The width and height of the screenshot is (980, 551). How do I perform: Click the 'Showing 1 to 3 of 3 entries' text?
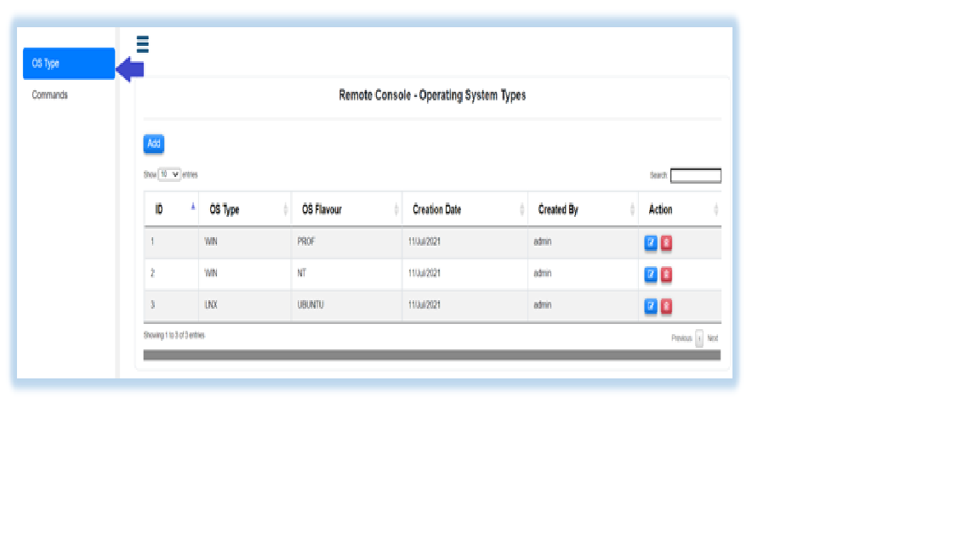coord(174,336)
